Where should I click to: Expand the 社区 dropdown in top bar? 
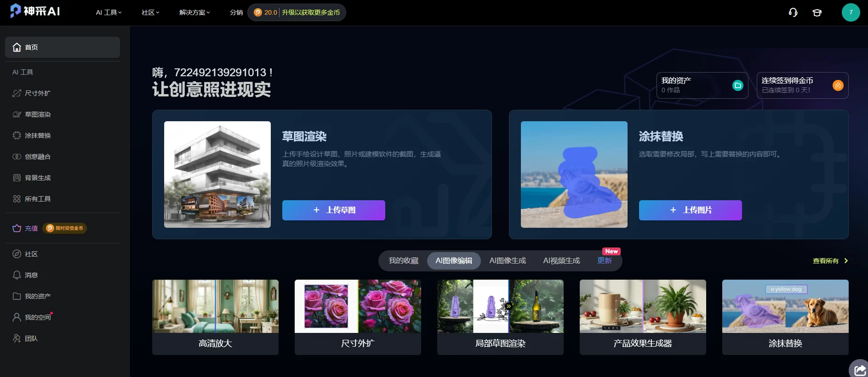coord(150,12)
